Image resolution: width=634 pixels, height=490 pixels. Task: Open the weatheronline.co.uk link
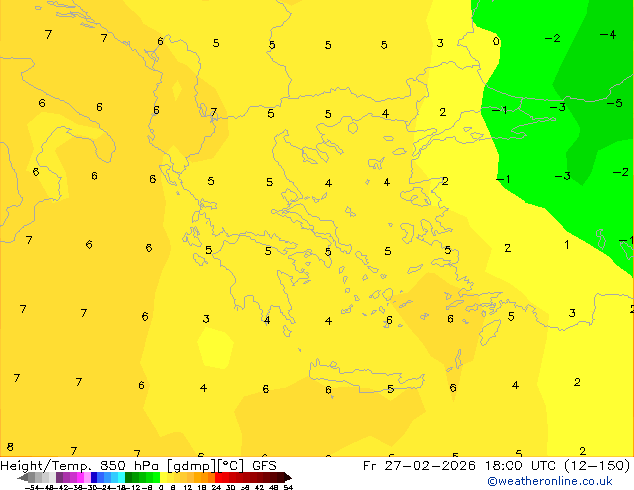[x=550, y=481]
